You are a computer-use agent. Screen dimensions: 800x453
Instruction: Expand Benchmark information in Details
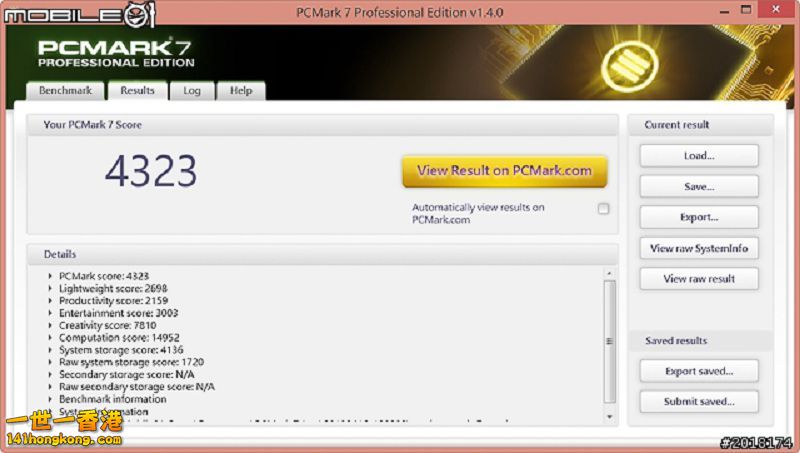[50, 399]
